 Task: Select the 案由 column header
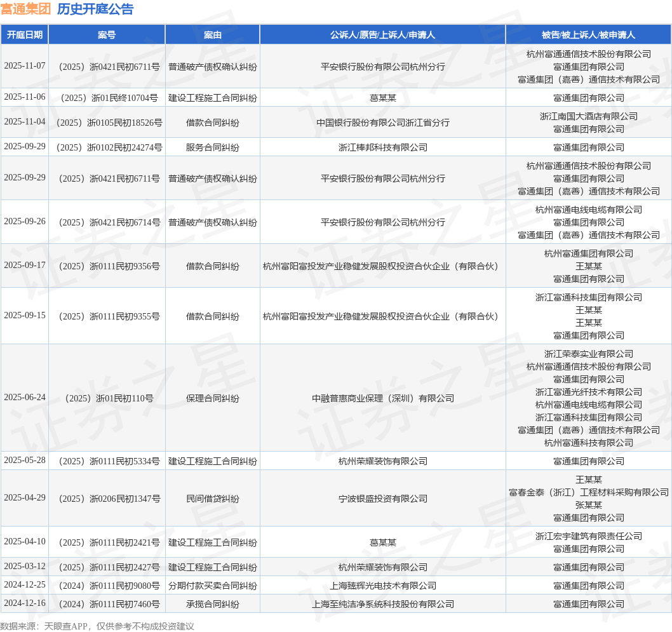coord(213,35)
